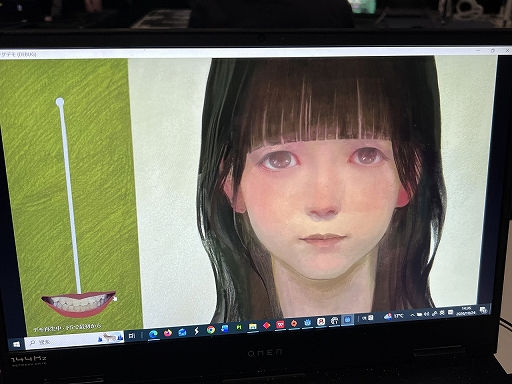Click the taskbar clock and date
The width and height of the screenshot is (512, 384).
pyautogui.click(x=465, y=311)
